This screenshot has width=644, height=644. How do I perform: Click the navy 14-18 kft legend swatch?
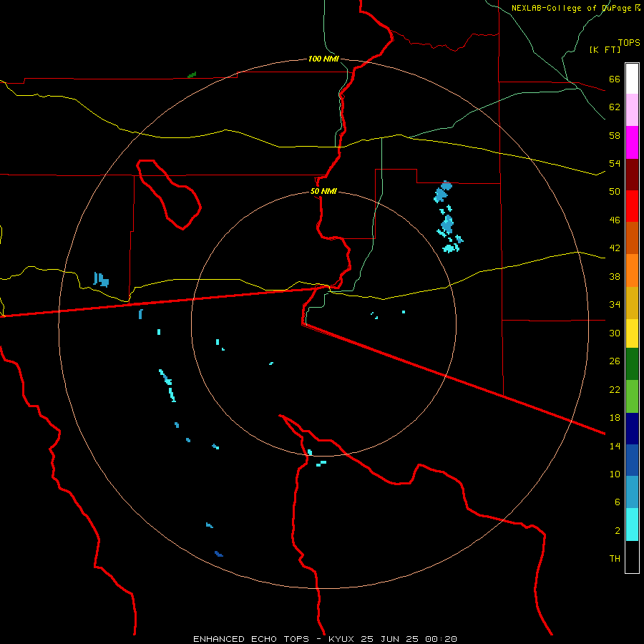tap(632, 429)
